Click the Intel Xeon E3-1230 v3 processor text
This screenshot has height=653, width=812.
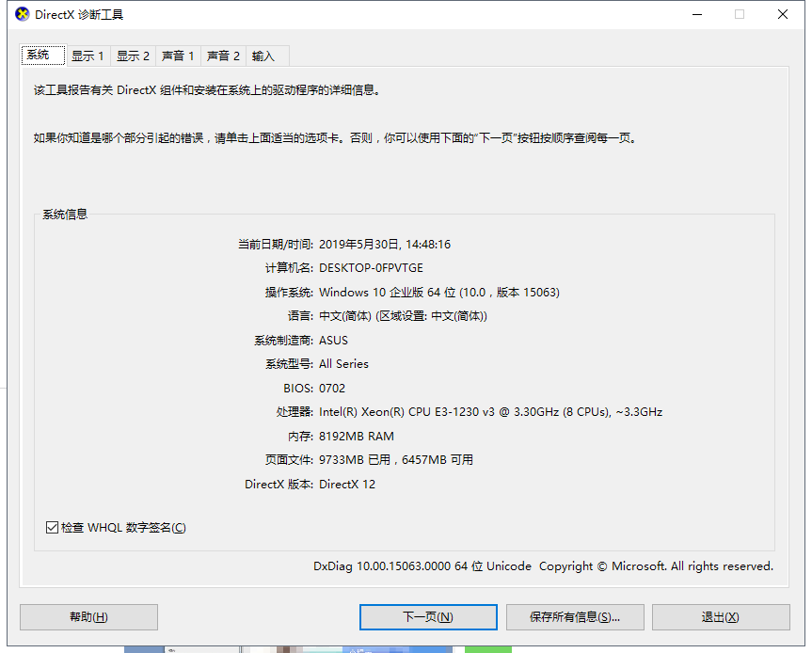(x=490, y=412)
